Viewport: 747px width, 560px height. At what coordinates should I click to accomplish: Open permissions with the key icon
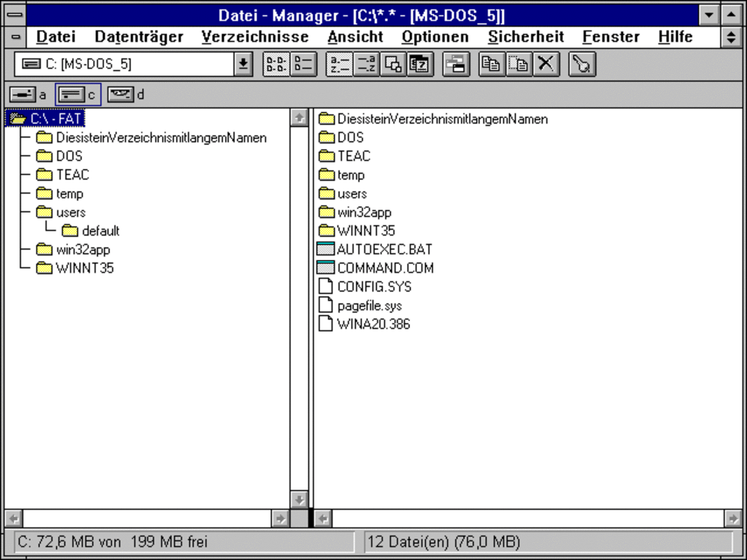tap(581, 64)
